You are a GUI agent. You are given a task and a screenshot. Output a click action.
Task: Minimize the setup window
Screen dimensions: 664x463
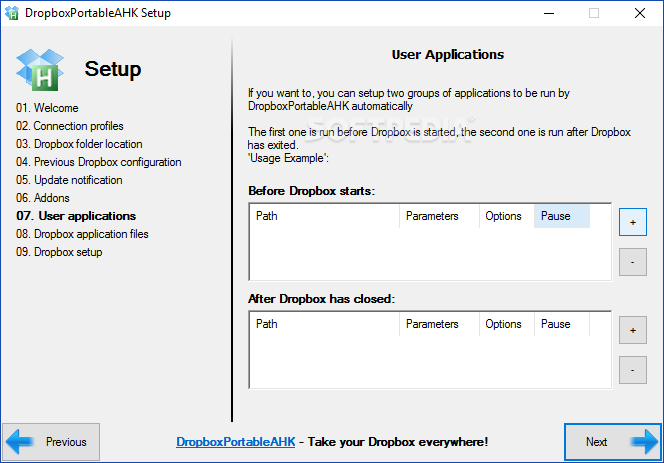point(549,13)
